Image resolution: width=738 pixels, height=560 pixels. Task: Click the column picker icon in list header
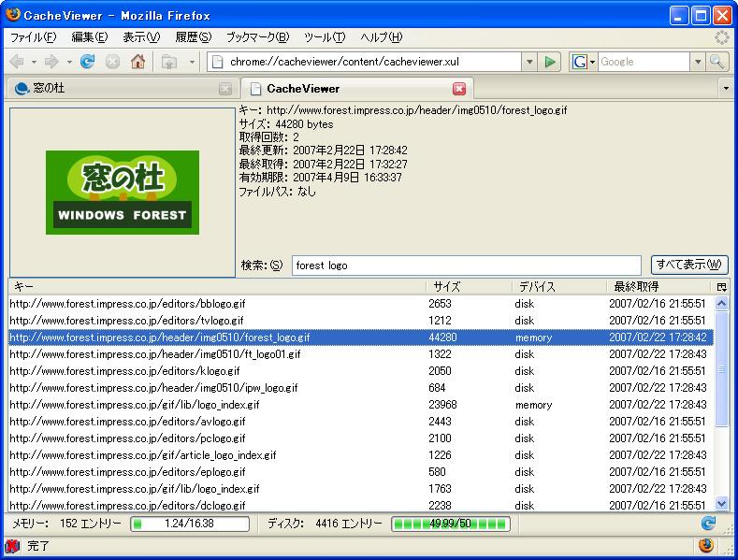(x=721, y=287)
